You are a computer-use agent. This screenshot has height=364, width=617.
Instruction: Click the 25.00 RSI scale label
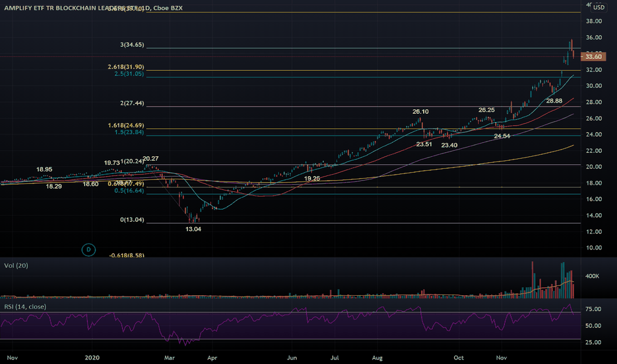pyautogui.click(x=593, y=342)
